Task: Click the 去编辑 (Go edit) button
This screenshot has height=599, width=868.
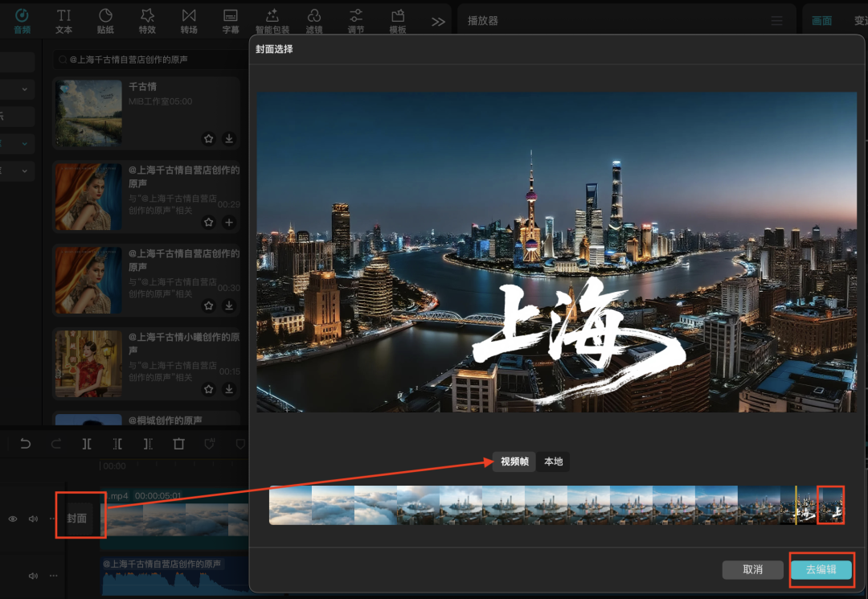Action: (821, 569)
